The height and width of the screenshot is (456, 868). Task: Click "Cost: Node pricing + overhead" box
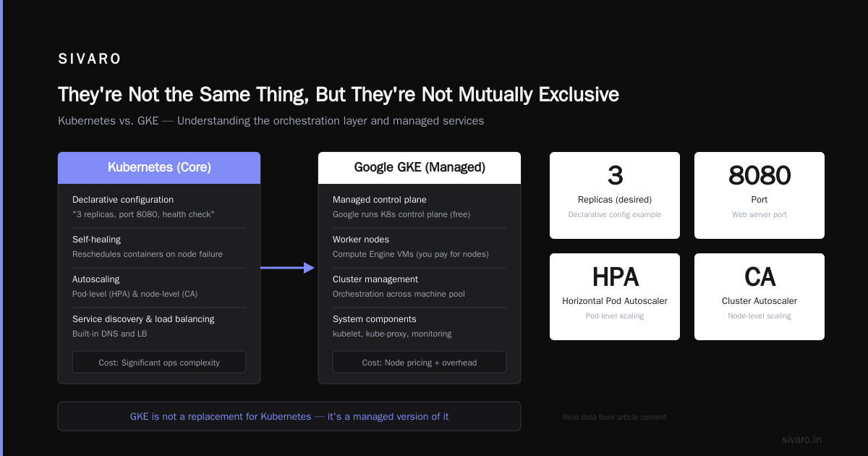[x=420, y=362]
